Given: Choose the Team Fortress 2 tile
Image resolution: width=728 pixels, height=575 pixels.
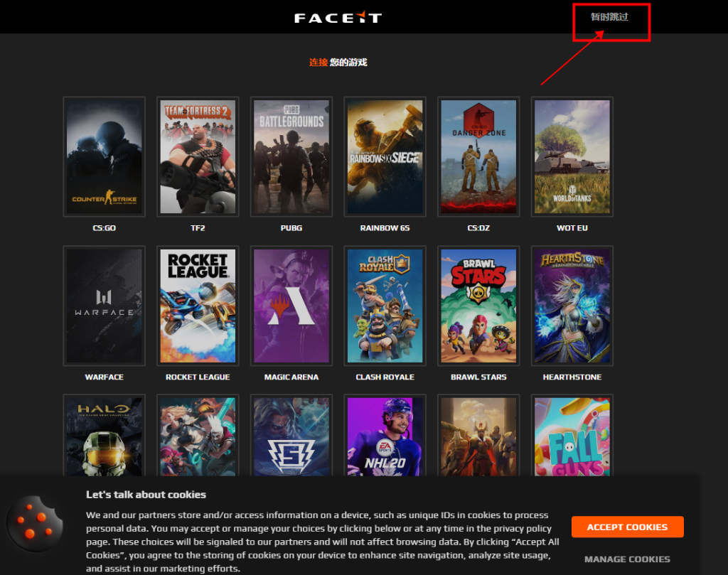Looking at the screenshot, I should click(198, 156).
